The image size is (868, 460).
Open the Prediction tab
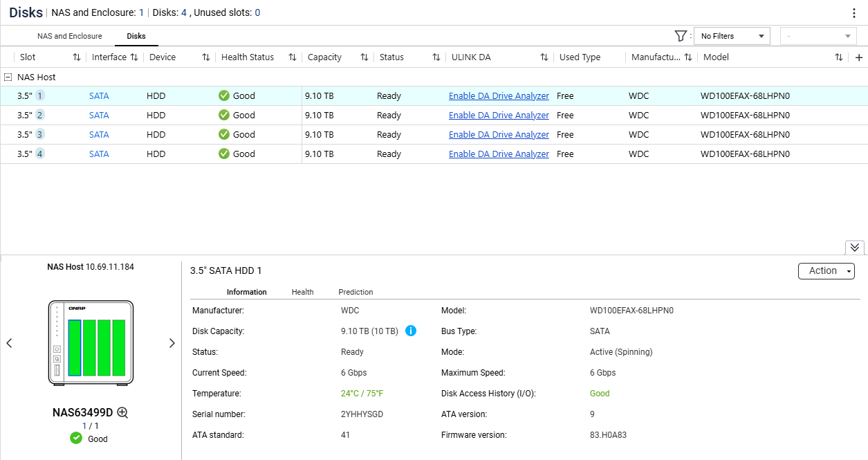pos(355,292)
